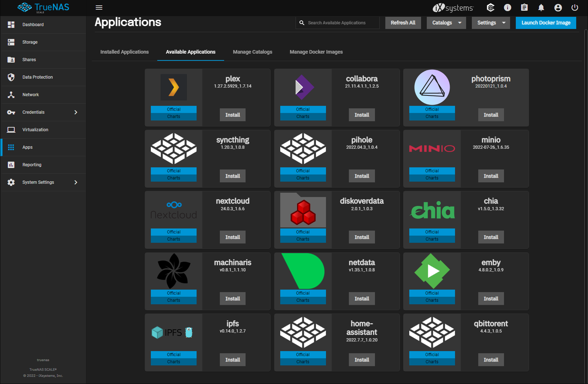The image size is (588, 384).
Task: Click the Plex app logo thumbnail
Action: (174, 87)
